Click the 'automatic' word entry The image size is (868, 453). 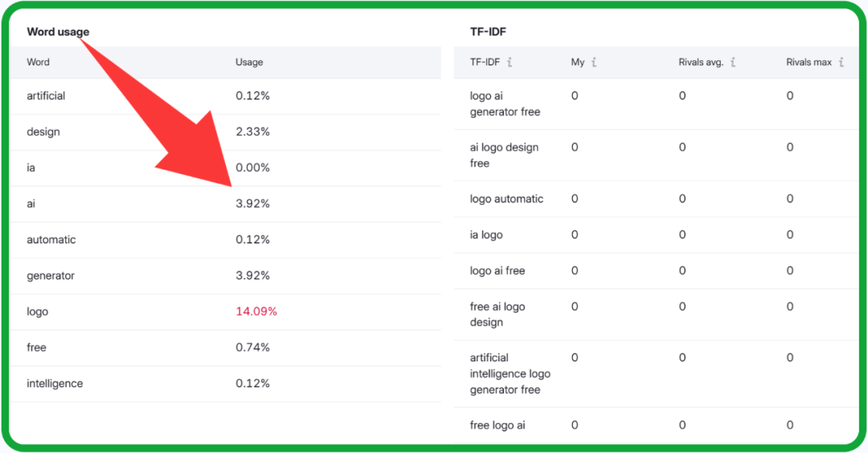click(51, 240)
